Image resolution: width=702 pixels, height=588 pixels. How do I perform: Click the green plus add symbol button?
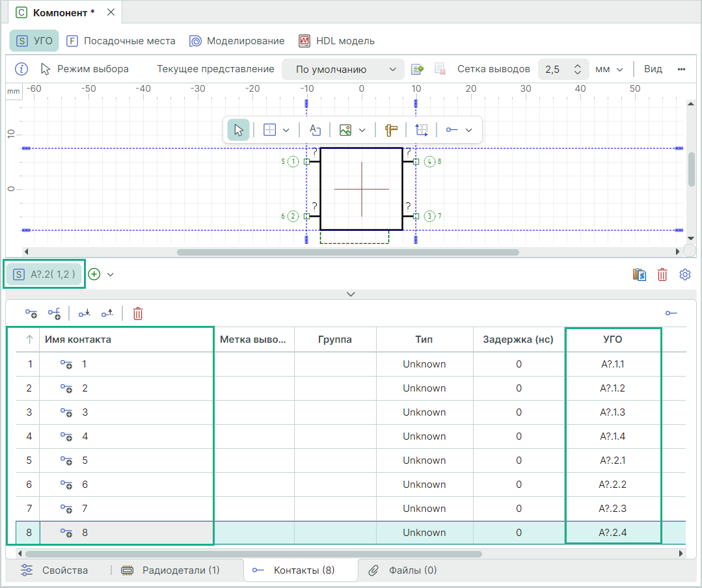94,274
